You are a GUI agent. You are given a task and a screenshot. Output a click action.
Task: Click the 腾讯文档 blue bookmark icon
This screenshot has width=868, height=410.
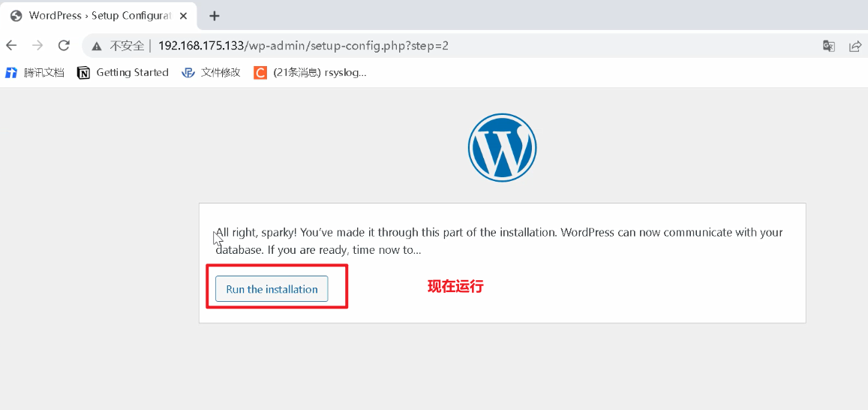tap(11, 73)
